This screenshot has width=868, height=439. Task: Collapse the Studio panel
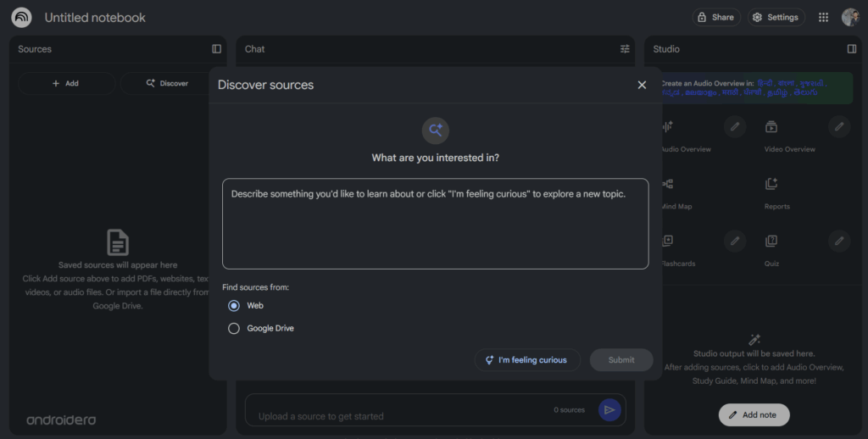click(851, 49)
